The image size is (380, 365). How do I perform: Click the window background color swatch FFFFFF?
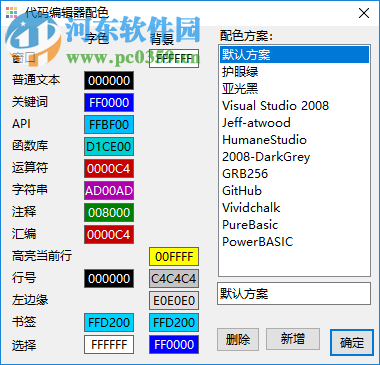coord(174,58)
